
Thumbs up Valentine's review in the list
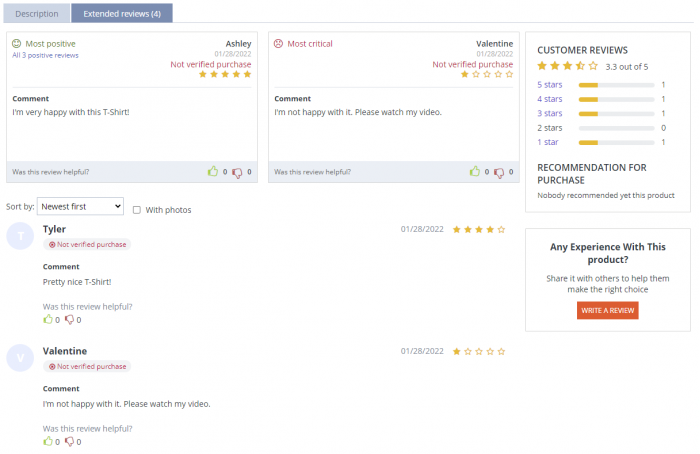48,441
